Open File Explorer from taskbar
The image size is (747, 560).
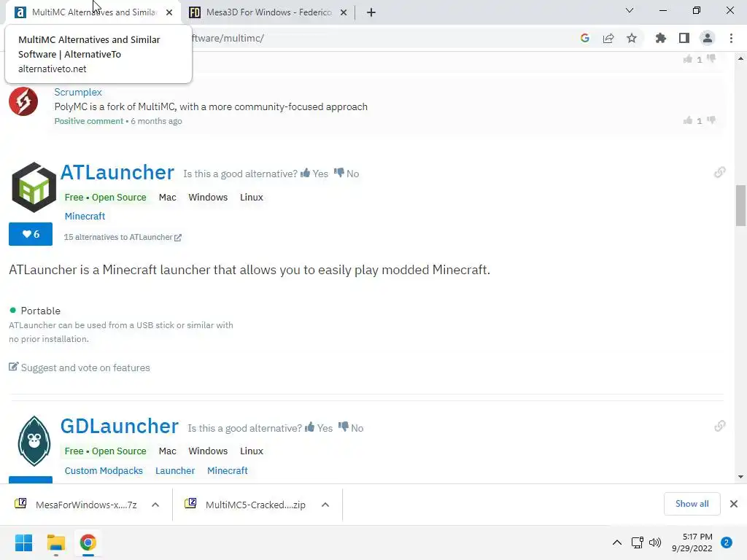point(55,542)
